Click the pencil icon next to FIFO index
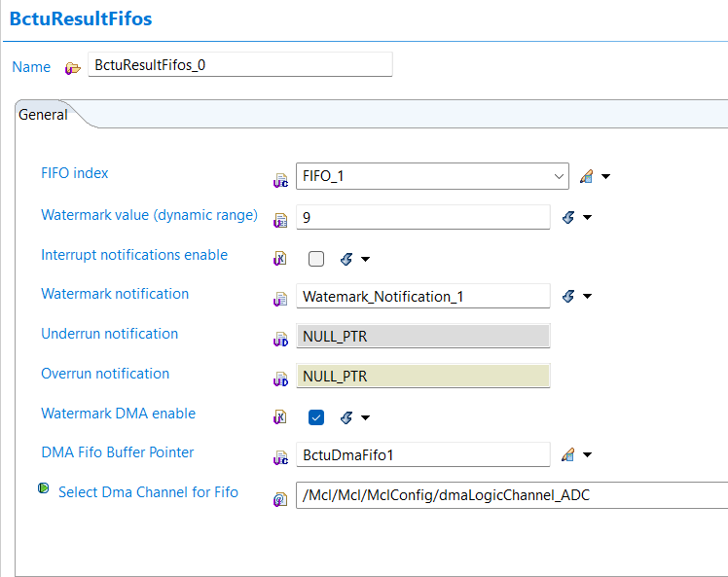This screenshot has height=577, width=728. (x=586, y=177)
